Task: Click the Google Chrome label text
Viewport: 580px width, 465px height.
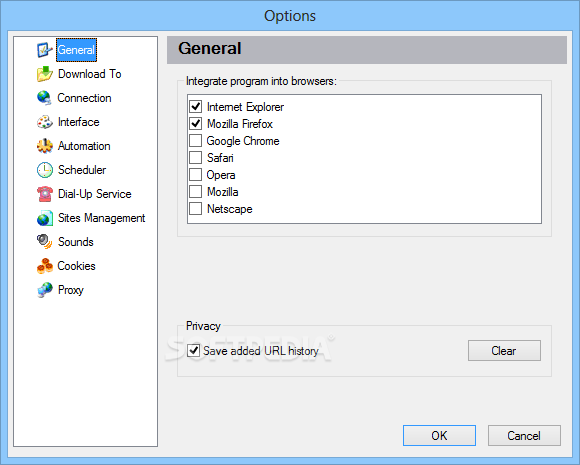Action: (x=243, y=141)
